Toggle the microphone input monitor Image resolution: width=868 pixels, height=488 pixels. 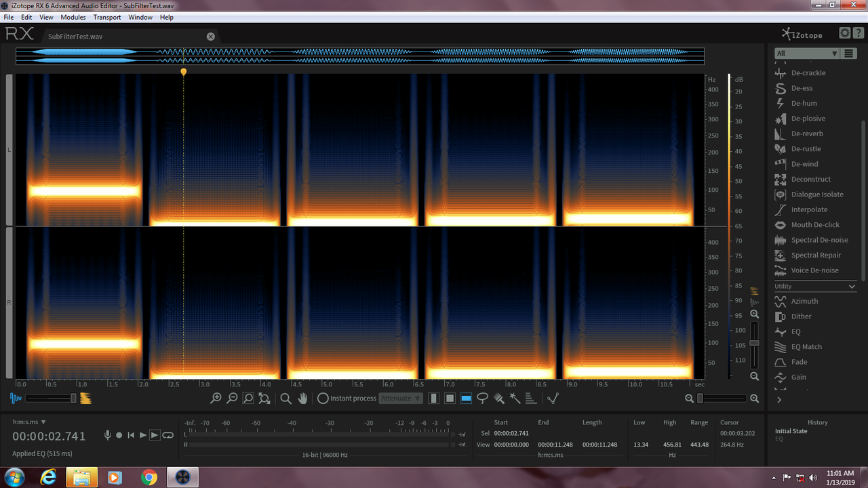[107, 435]
